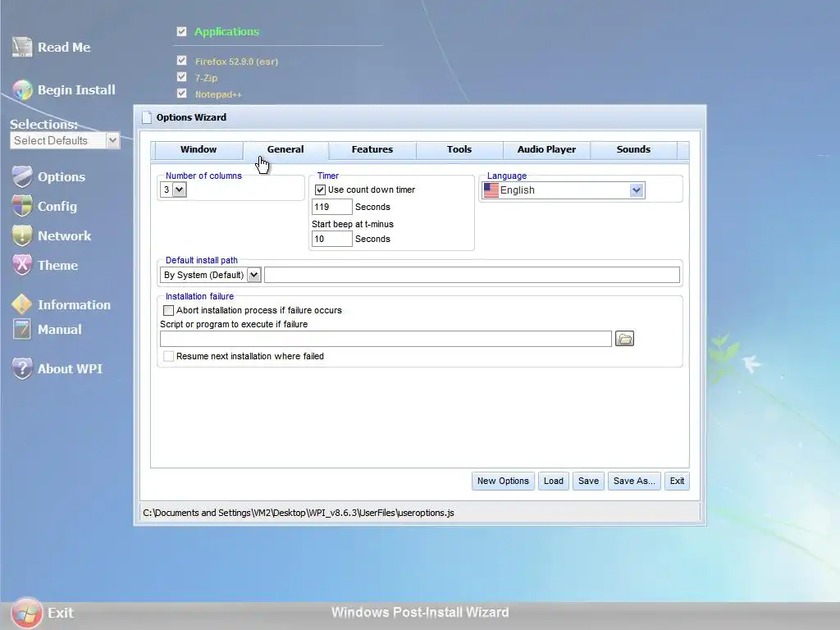The image size is (840, 630).
Task: Click the default install path text field
Action: (x=472, y=275)
